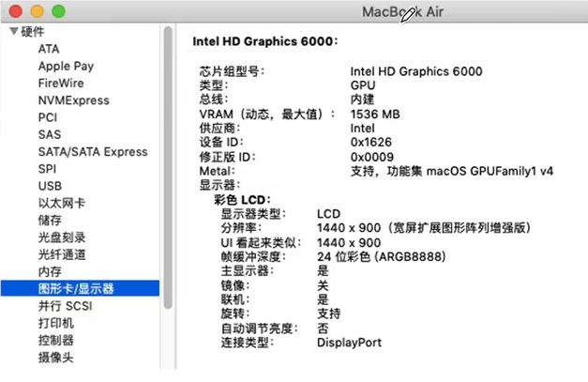Select ATA in the hardware list

[x=49, y=49]
